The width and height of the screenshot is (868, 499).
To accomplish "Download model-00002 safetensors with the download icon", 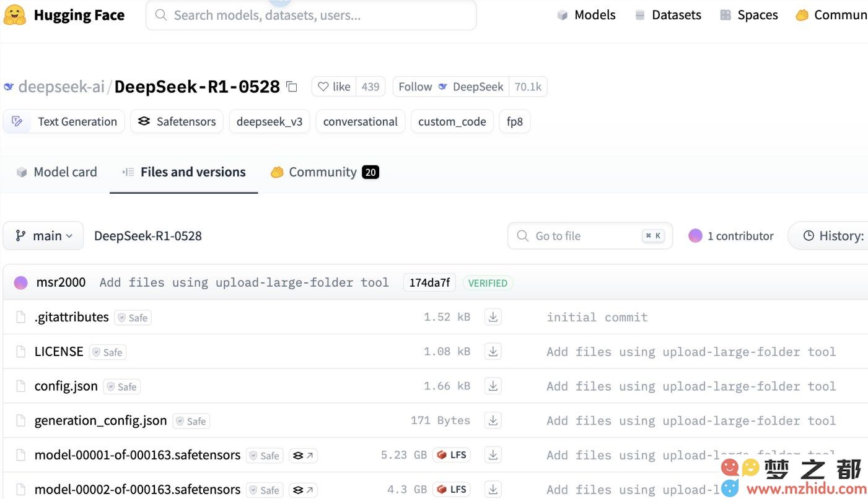I will [493, 490].
